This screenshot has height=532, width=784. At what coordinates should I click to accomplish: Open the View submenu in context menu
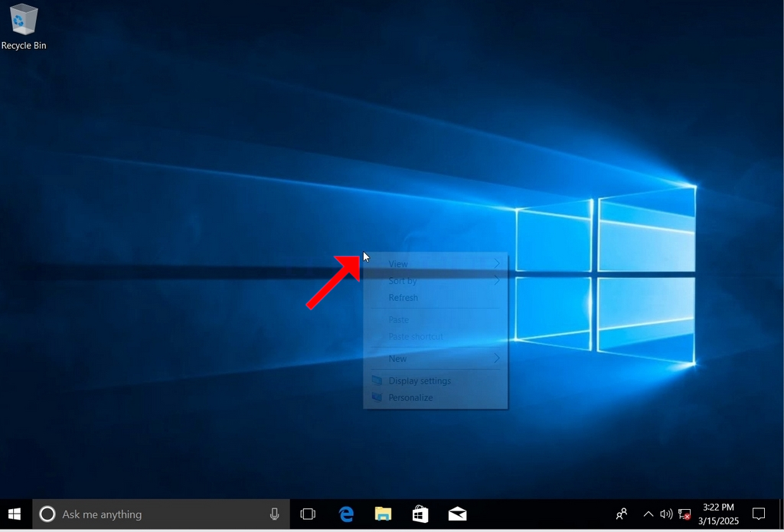point(436,264)
